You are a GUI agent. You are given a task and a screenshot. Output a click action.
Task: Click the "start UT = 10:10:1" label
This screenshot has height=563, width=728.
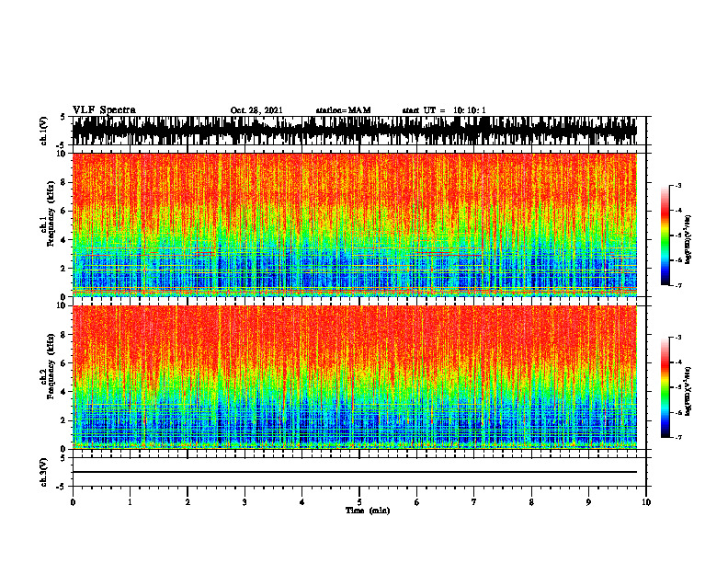pos(444,110)
